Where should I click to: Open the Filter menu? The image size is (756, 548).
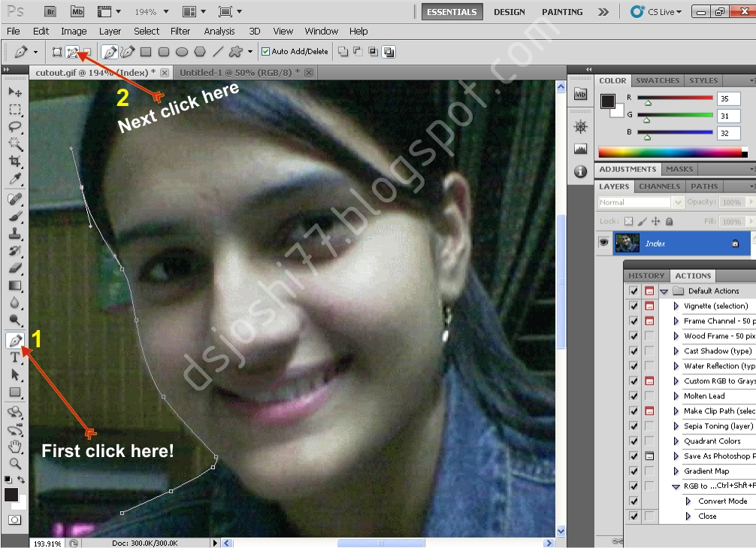(180, 31)
